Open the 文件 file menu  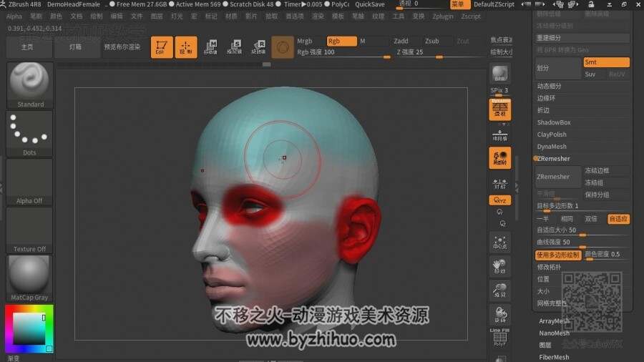click(137, 16)
